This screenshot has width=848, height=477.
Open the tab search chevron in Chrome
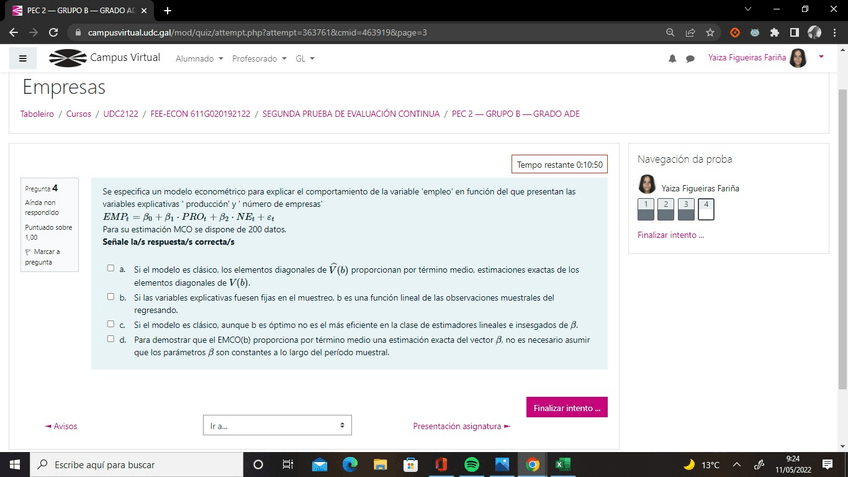[x=748, y=9]
